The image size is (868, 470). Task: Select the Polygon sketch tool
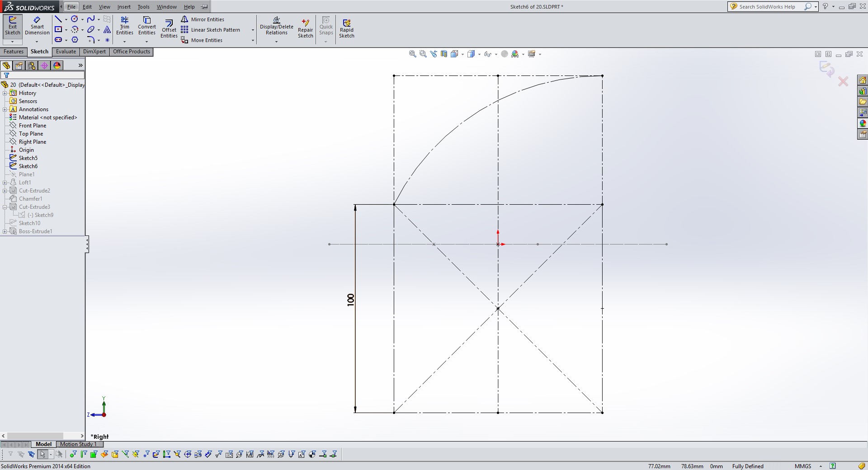point(75,40)
